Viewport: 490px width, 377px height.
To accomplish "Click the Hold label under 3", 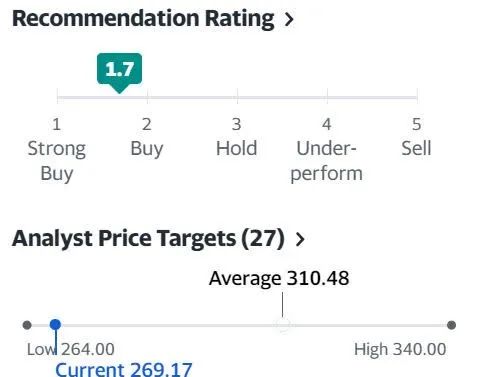I will pos(237,148).
